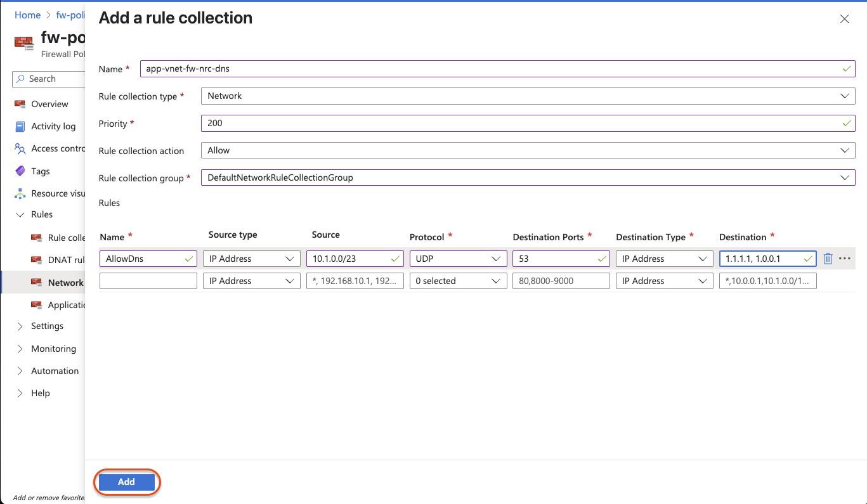Open Access control in the sidebar
This screenshot has height=504, width=867.
(58, 148)
